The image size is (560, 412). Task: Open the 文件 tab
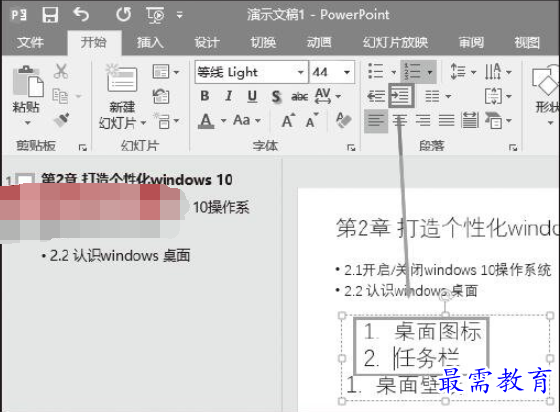tap(30, 42)
